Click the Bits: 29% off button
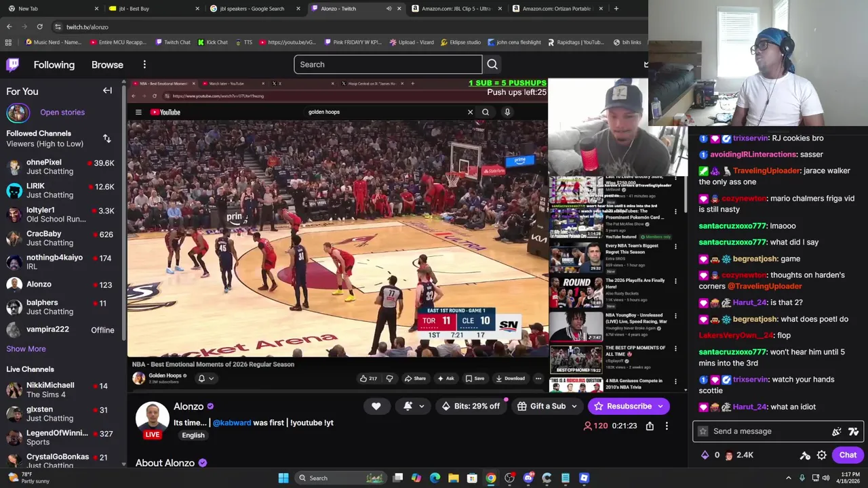The width and height of the screenshot is (868, 488). [470, 406]
